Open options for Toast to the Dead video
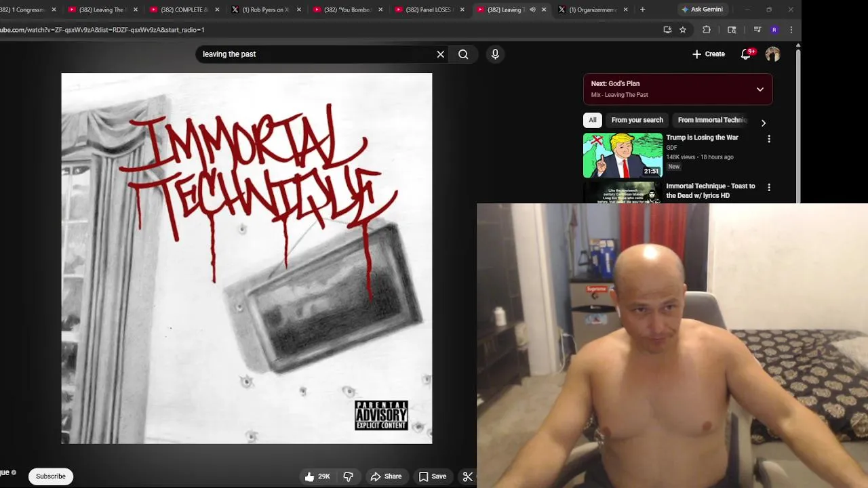The image size is (868, 488). pyautogui.click(x=769, y=187)
